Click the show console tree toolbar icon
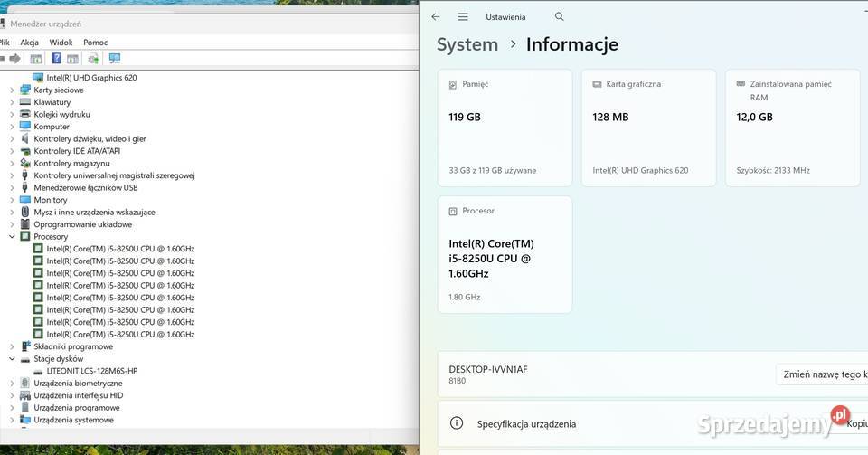Screen dimensions: 868x455 [x=36, y=58]
